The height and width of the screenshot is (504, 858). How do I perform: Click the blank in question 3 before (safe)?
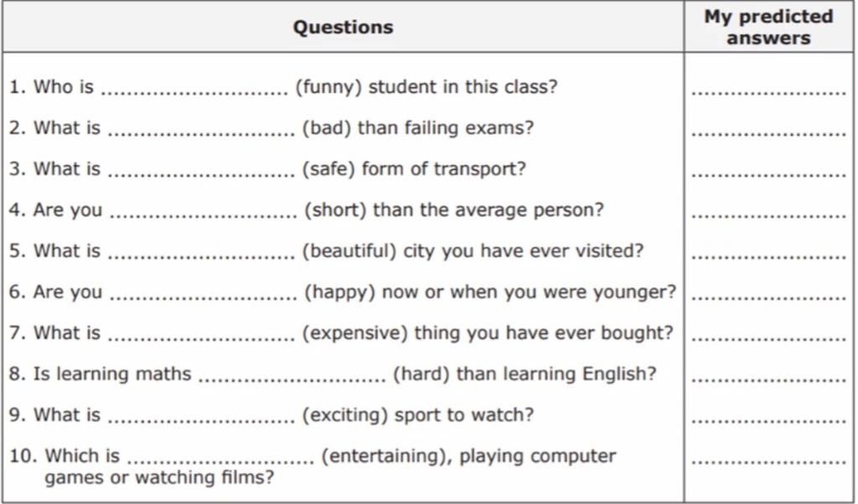[201, 172]
